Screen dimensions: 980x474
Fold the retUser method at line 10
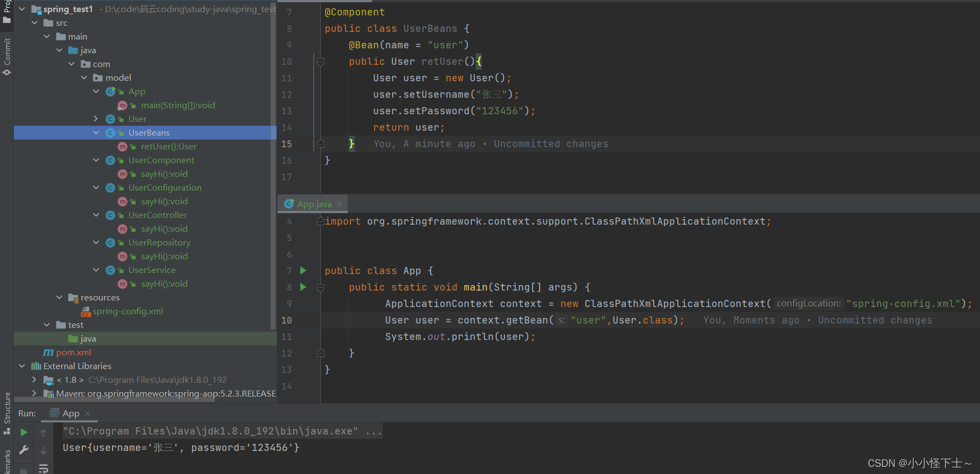[x=321, y=62]
